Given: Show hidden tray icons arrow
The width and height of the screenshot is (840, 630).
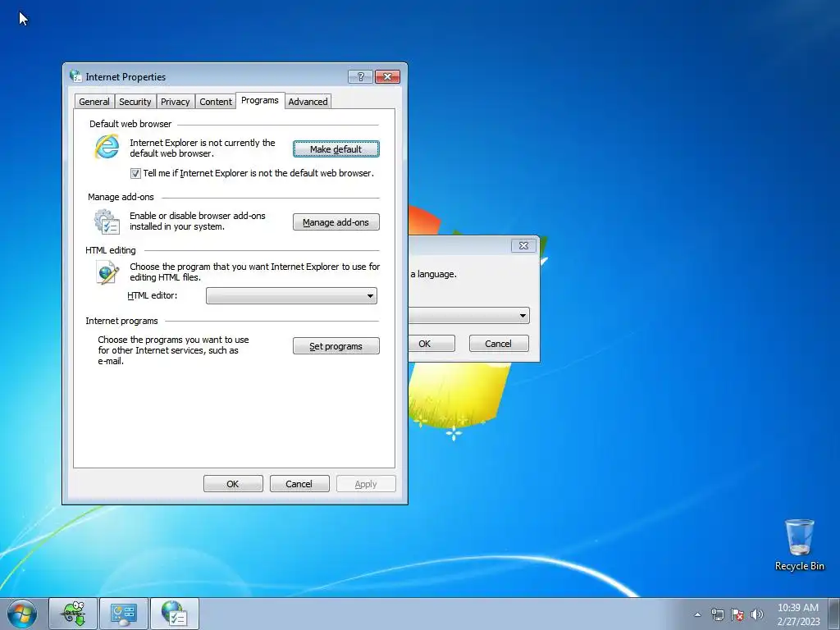Looking at the screenshot, I should point(697,614).
